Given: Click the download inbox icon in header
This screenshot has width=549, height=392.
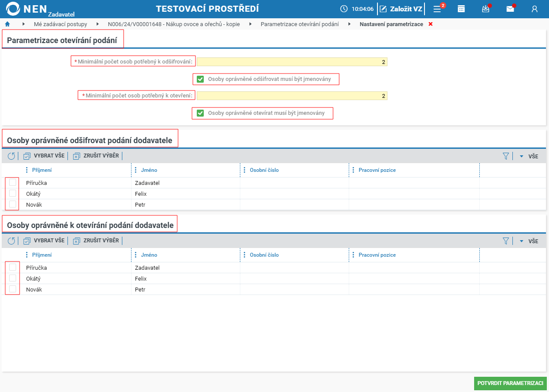Looking at the screenshot, I should point(486,9).
